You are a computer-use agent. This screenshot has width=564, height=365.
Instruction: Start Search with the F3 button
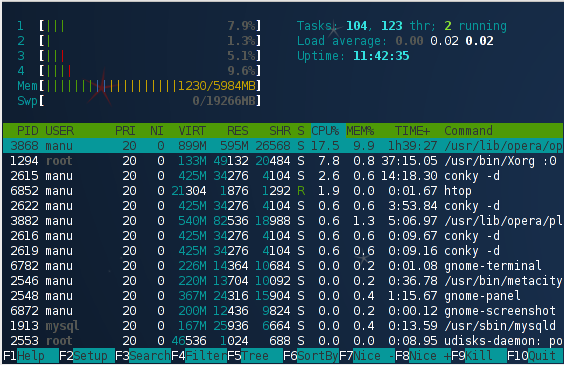(x=143, y=356)
